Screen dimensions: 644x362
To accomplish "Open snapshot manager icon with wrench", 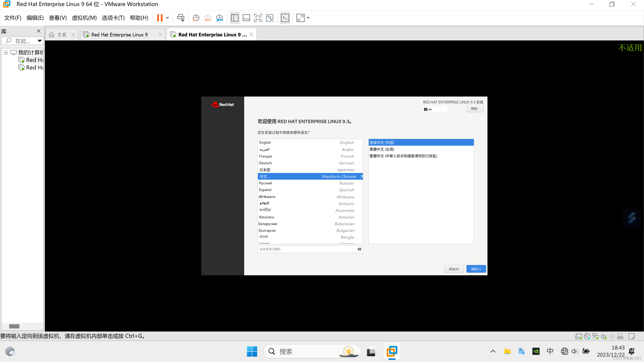I will click(219, 18).
